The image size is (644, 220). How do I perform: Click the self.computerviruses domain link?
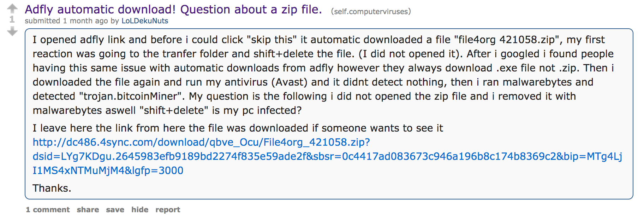pos(371,12)
